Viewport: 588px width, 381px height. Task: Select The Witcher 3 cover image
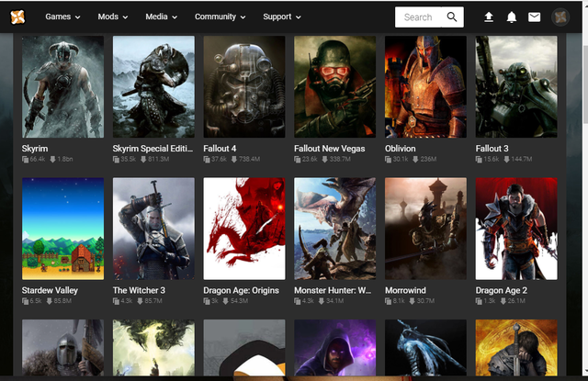click(x=153, y=228)
